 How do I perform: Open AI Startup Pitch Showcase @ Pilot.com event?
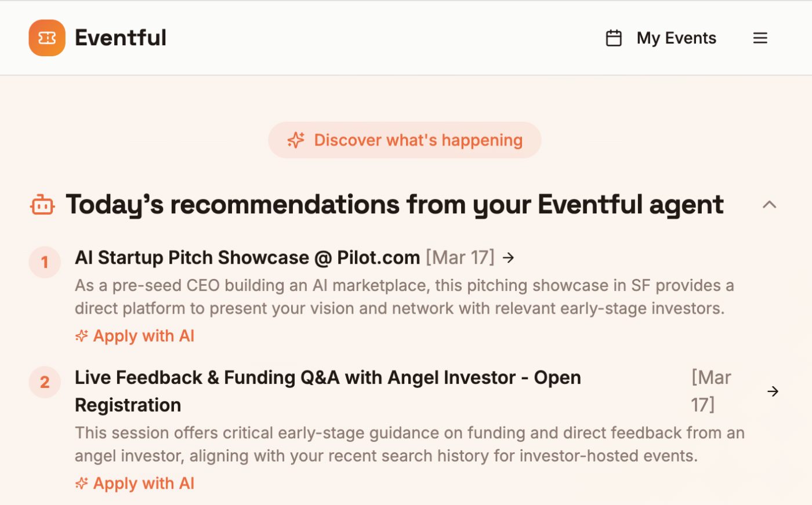pyautogui.click(x=247, y=257)
